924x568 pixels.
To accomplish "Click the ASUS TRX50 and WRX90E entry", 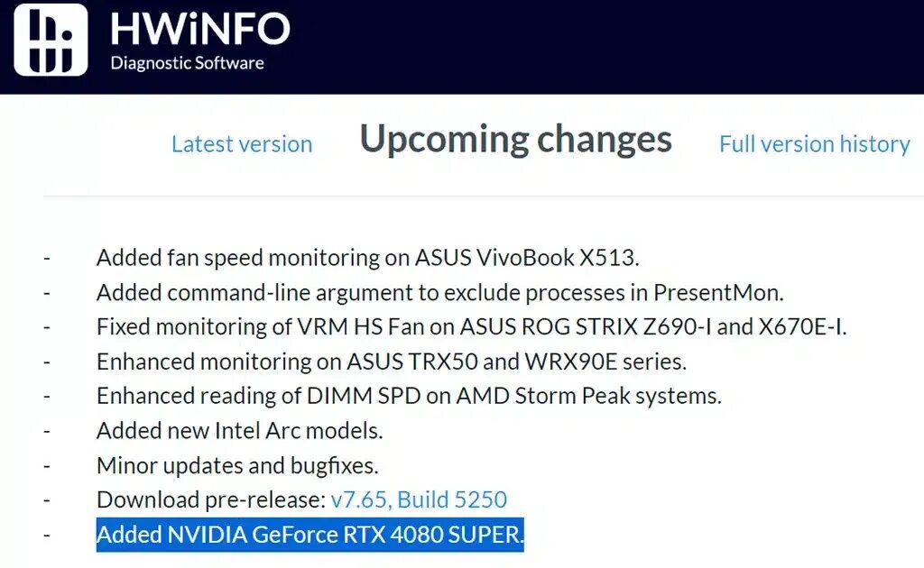I will click(x=391, y=362).
